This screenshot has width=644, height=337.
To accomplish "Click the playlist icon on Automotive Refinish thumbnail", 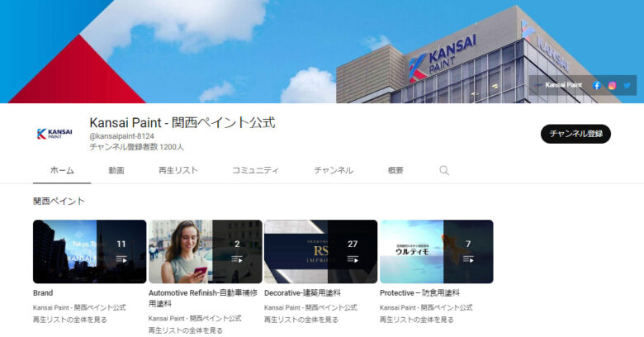I will tap(237, 259).
